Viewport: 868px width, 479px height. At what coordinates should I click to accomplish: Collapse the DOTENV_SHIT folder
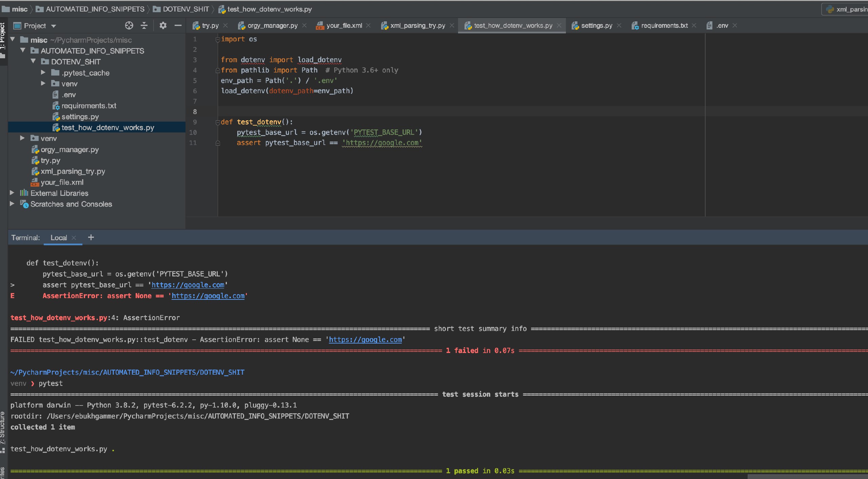click(33, 61)
